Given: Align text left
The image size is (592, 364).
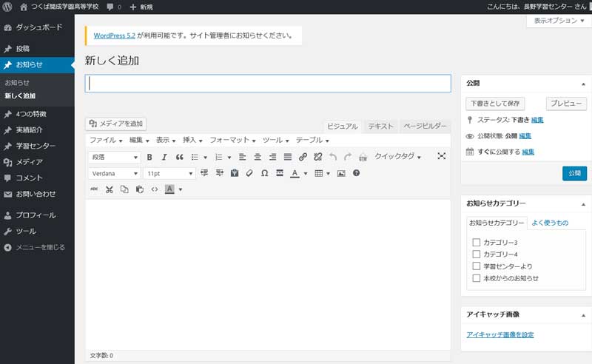Looking at the screenshot, I should 243,157.
